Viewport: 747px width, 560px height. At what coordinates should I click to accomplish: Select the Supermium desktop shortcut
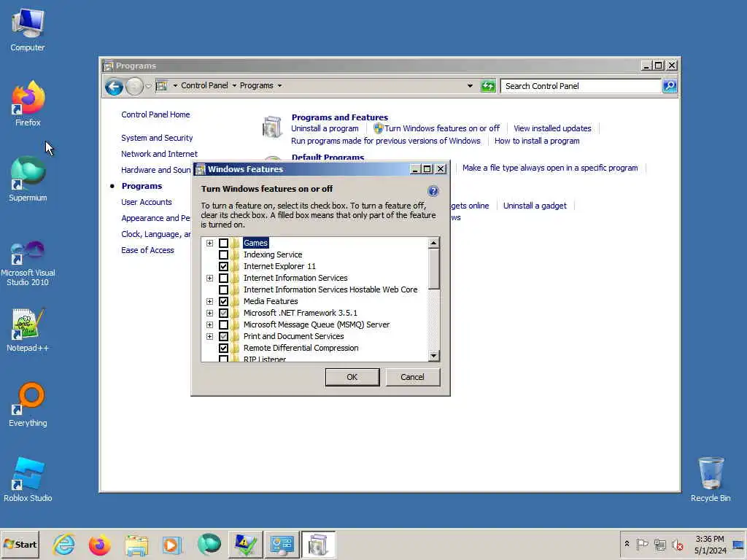pos(28,179)
